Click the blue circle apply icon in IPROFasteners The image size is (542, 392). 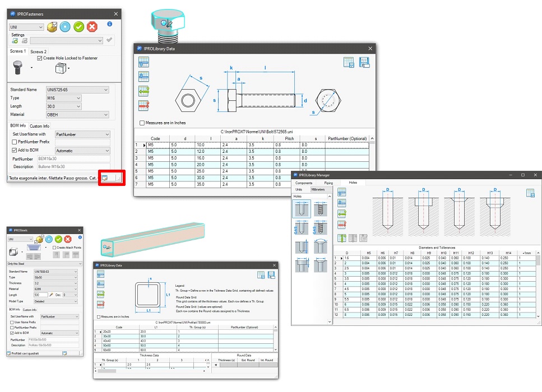pyautogui.click(x=65, y=26)
